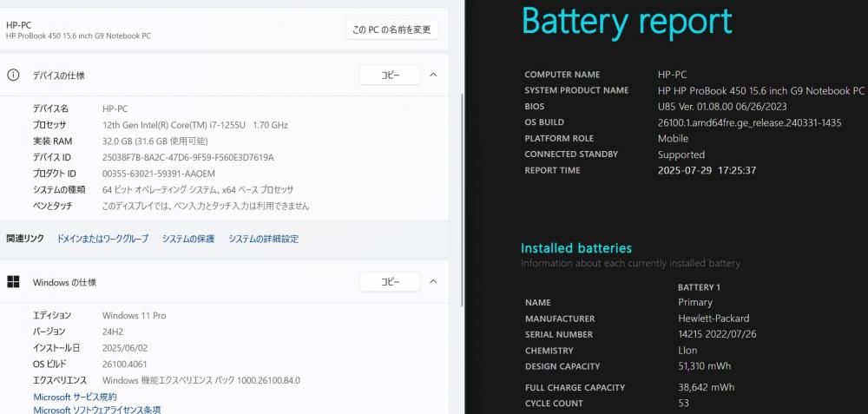Open the Microsoft サービス規約 link
This screenshot has width=868, height=414.
[76, 397]
